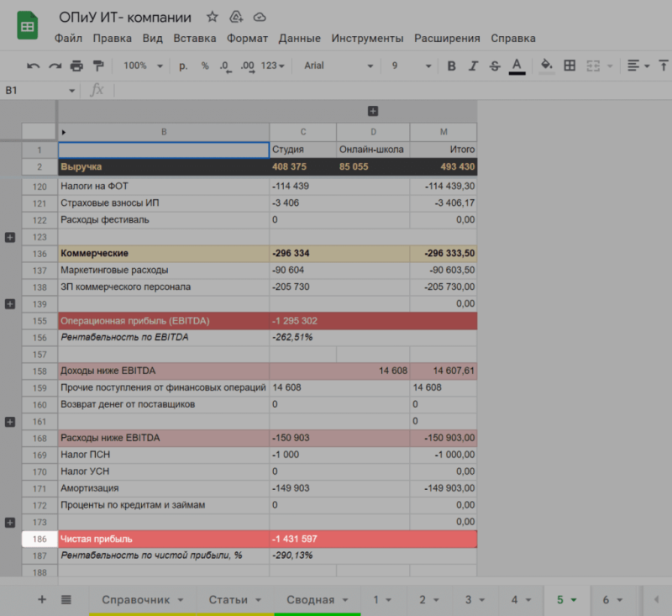Image resolution: width=672 pixels, height=616 pixels.
Task: Switch to the Справочник sheet tab
Action: coord(142,600)
